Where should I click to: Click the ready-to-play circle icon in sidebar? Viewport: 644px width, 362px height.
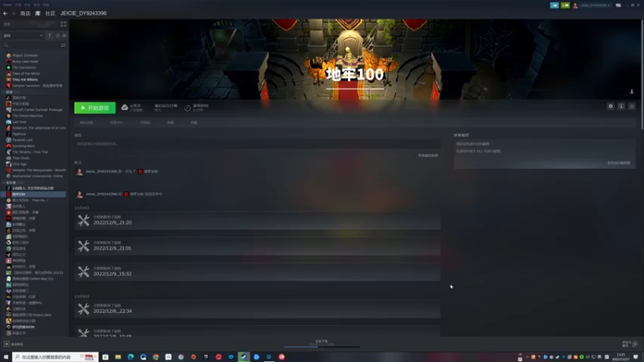pyautogui.click(x=64, y=35)
